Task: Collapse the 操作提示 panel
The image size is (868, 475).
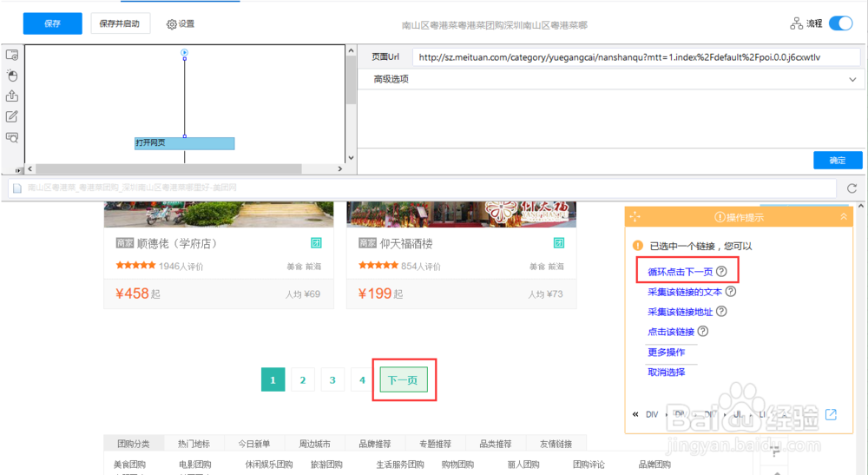Action: [x=844, y=216]
